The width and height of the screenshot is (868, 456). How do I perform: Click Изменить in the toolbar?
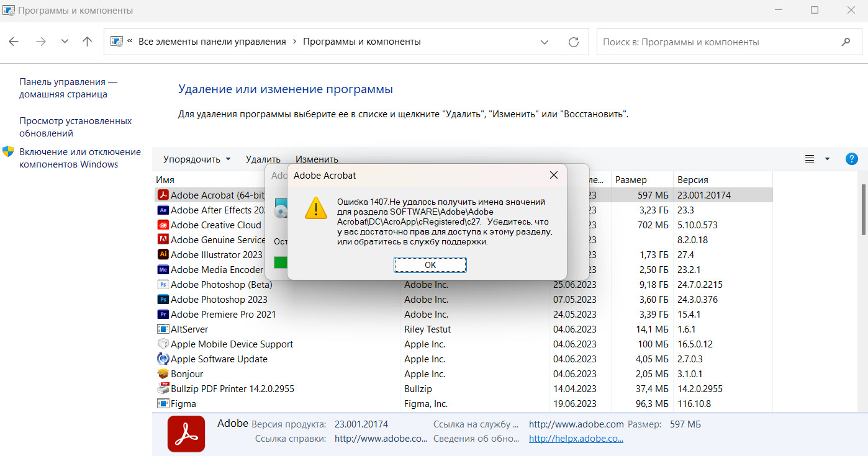[x=317, y=159]
